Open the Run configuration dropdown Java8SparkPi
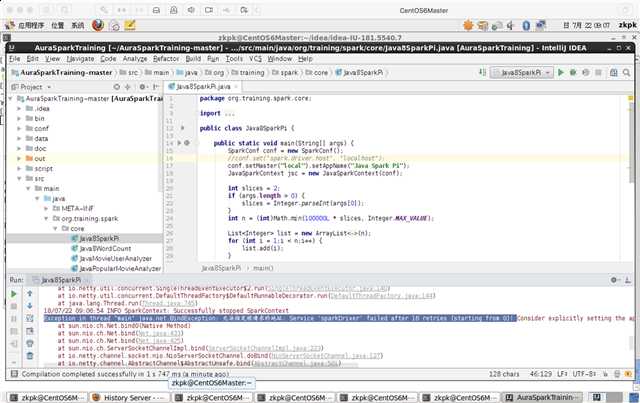 click(522, 72)
